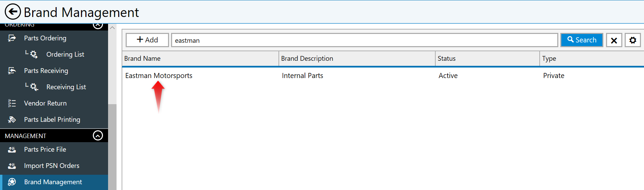Viewport: 644px width, 190px height.
Task: Click the 'Private' type cell
Action: pos(554,76)
